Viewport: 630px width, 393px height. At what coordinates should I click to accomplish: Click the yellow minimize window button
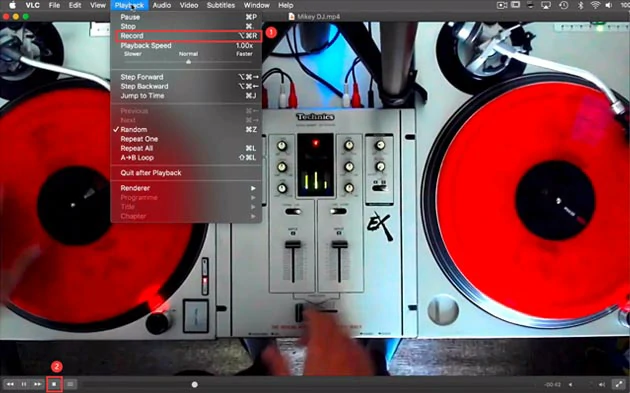[16, 17]
